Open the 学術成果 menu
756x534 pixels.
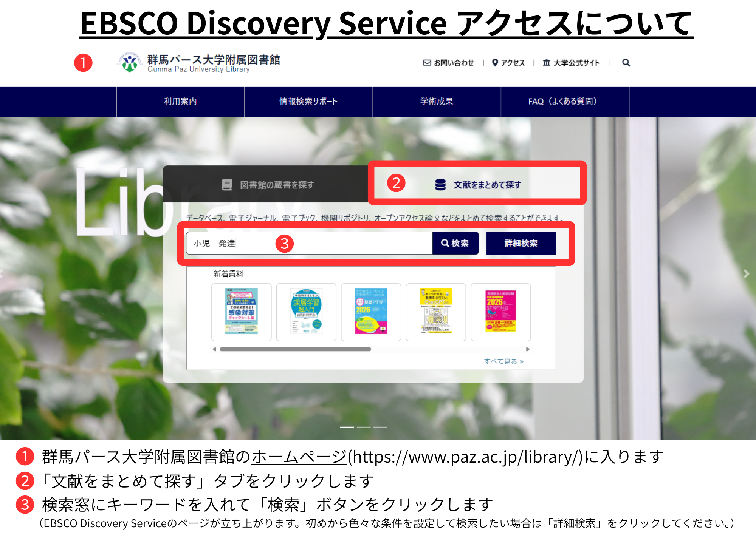[x=437, y=102]
